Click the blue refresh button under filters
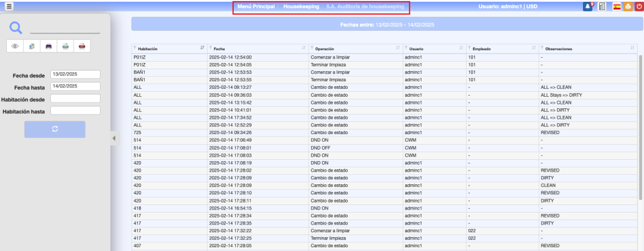Screen dimensions: 644x251 (x=55, y=129)
